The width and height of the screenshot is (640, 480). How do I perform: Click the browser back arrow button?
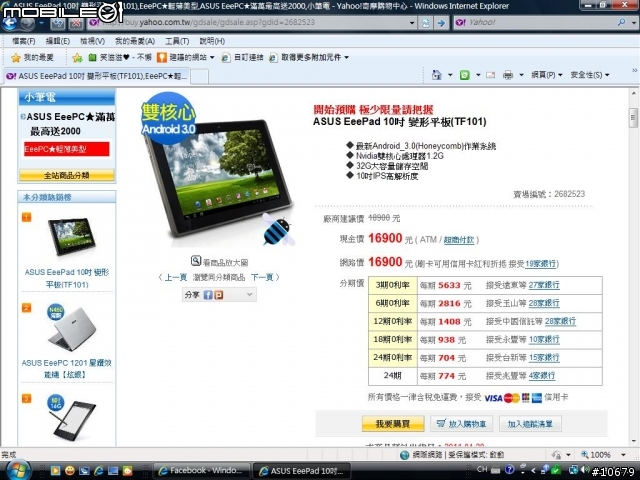tap(9, 23)
